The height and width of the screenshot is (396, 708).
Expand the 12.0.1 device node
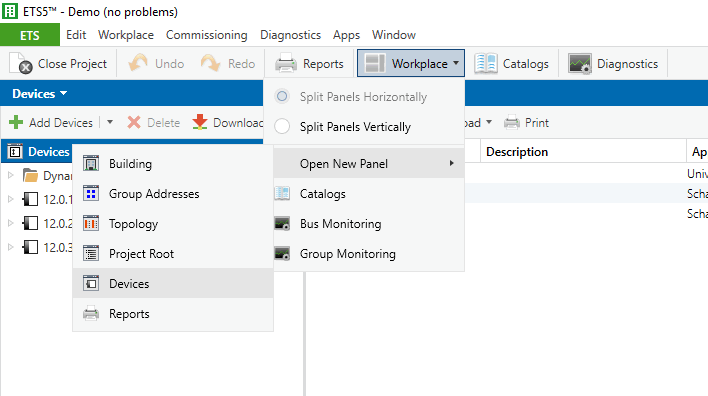coord(11,199)
